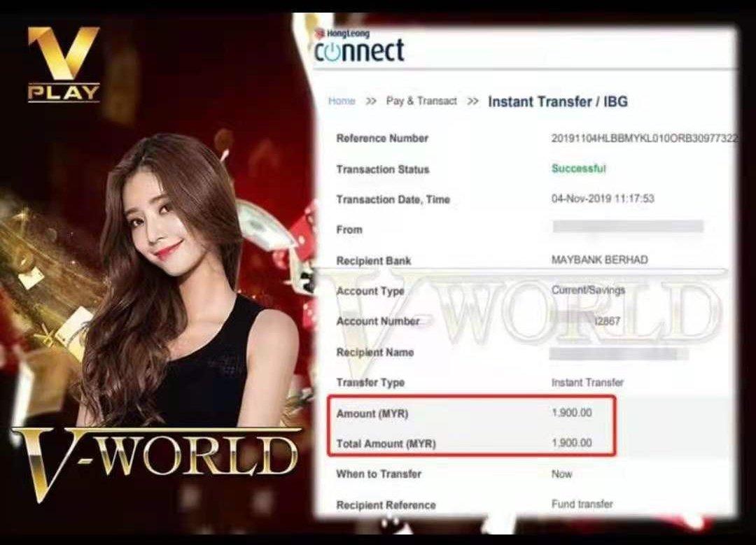The height and width of the screenshot is (545, 756).
Task: Click the Total Amount (MYR) 1,900.00 value
Action: click(571, 443)
